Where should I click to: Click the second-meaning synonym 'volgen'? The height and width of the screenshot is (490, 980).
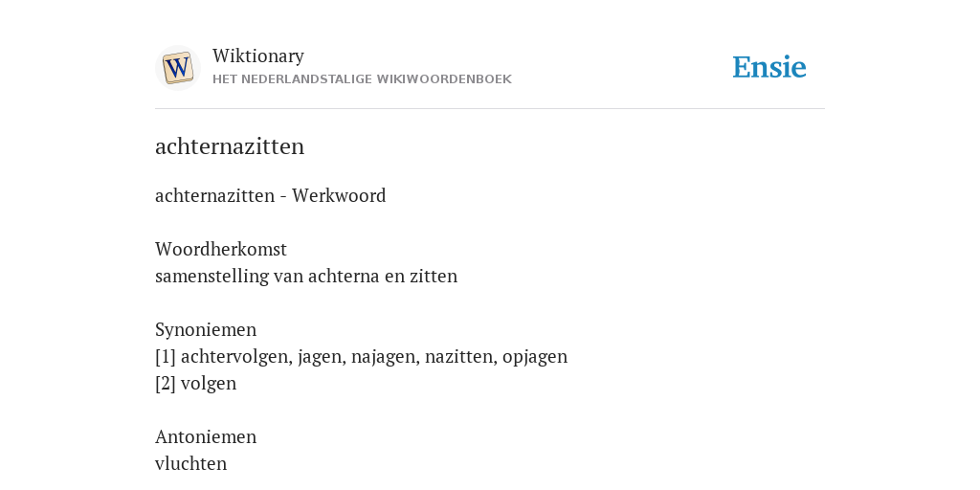click(209, 384)
